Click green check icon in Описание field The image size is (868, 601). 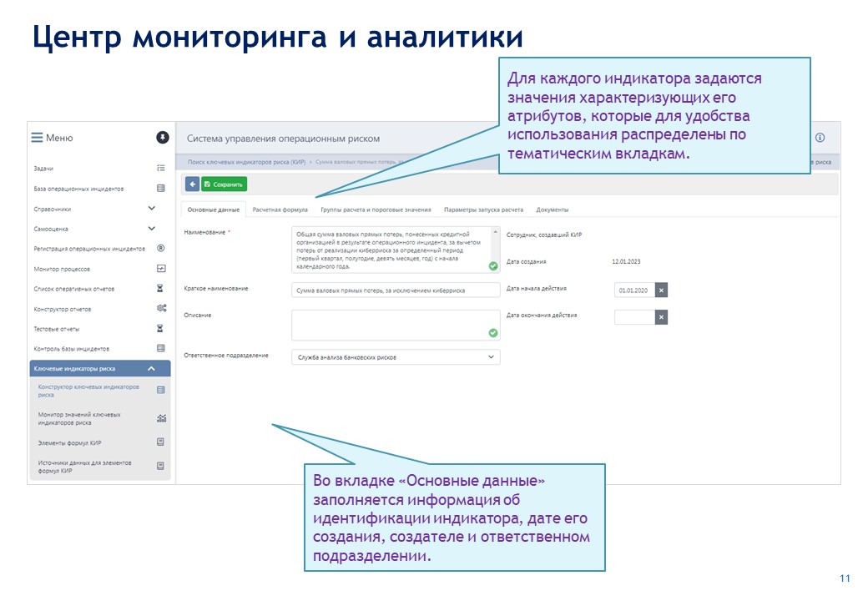(493, 332)
